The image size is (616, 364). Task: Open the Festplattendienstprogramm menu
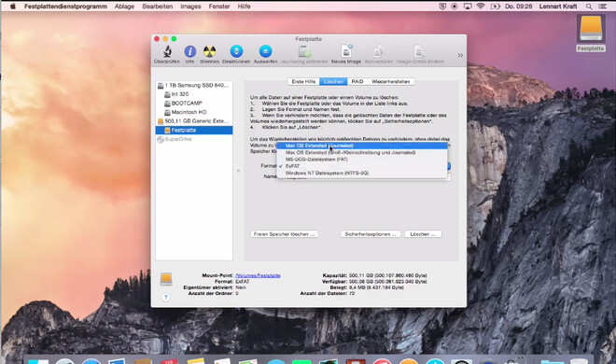coord(65,7)
